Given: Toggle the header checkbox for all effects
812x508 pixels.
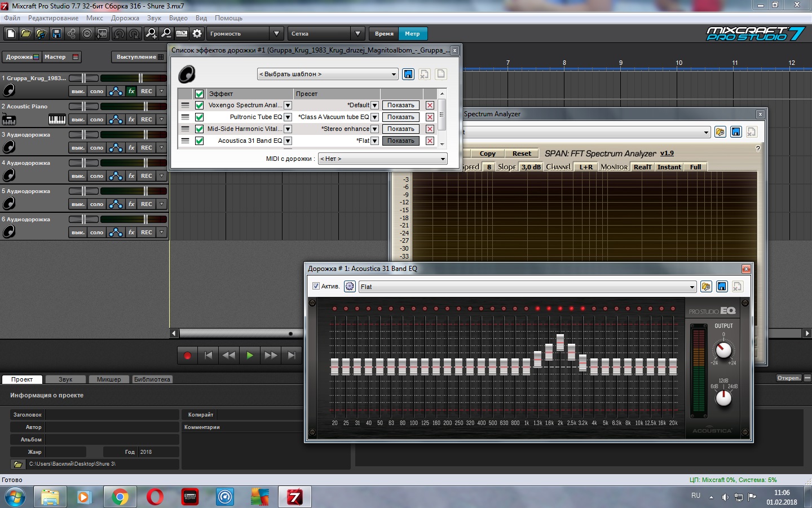Looking at the screenshot, I should click(x=199, y=94).
